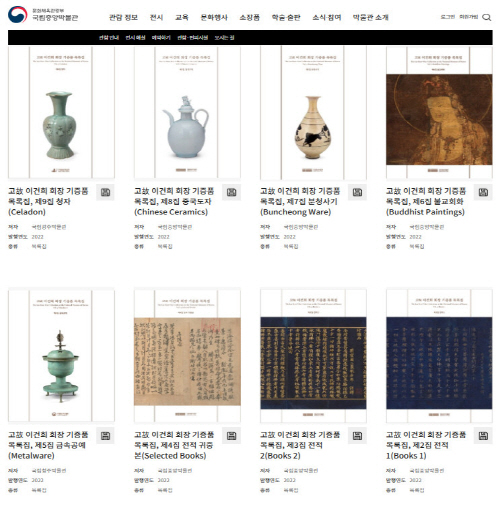Open e-book icon for Metalware catalog
This screenshot has height=507, width=500.
105,436
